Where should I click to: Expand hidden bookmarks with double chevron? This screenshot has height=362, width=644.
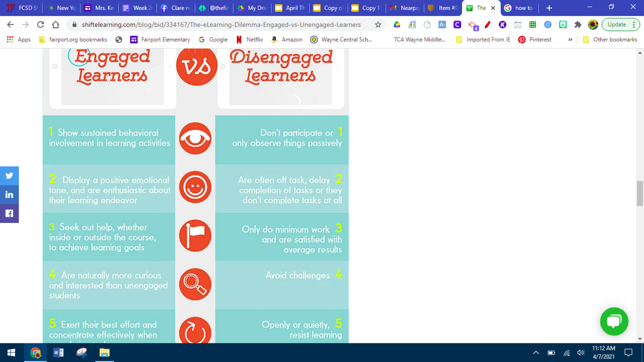click(x=570, y=40)
